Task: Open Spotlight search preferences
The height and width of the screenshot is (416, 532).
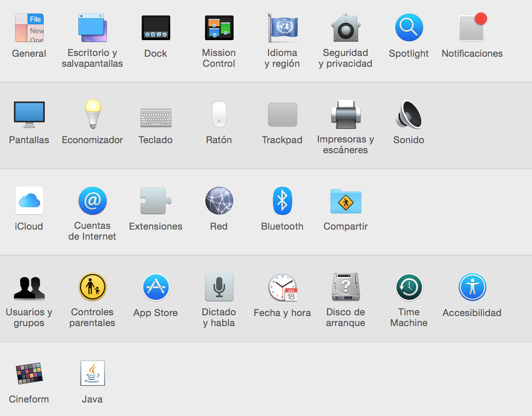Action: [409, 28]
